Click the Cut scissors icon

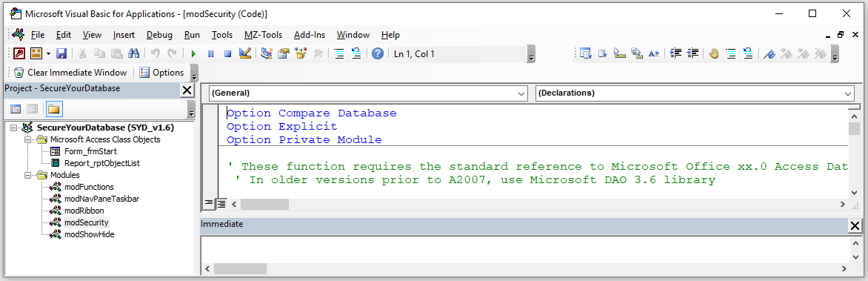(82, 54)
